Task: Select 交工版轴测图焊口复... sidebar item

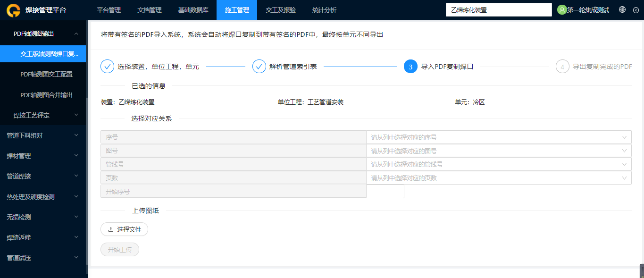Action: [x=43, y=54]
